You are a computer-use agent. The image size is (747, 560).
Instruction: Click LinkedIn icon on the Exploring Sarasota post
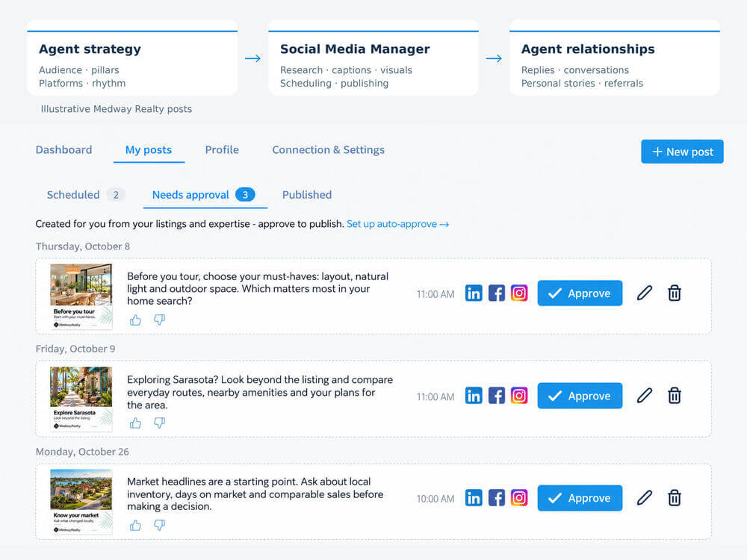[x=474, y=395]
